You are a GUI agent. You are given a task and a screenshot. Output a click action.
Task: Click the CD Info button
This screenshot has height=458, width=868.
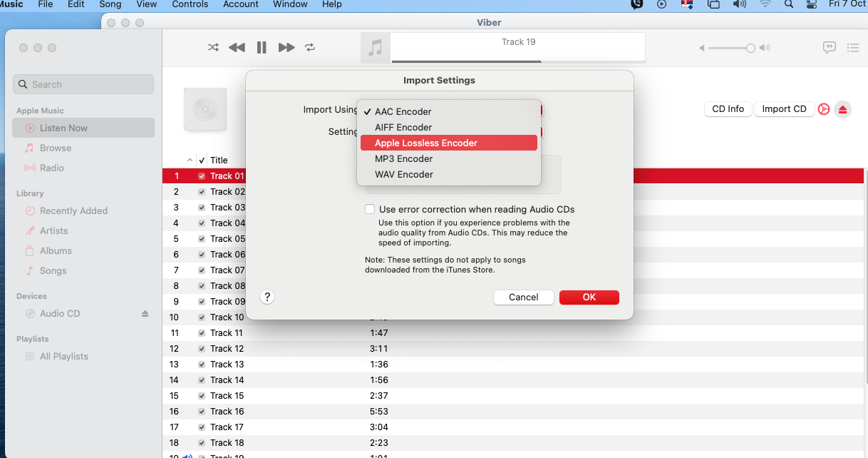[728, 109]
